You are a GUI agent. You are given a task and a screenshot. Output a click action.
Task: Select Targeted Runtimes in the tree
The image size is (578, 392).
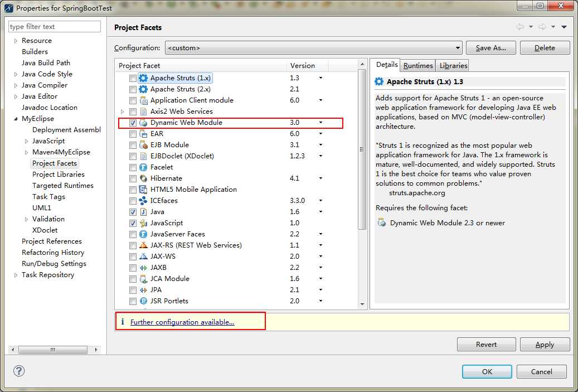[62, 186]
